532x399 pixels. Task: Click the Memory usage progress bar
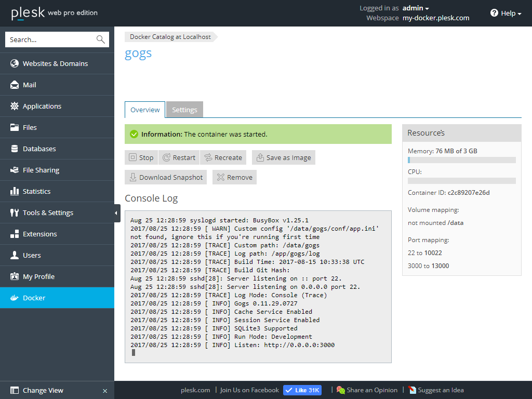[x=462, y=160]
